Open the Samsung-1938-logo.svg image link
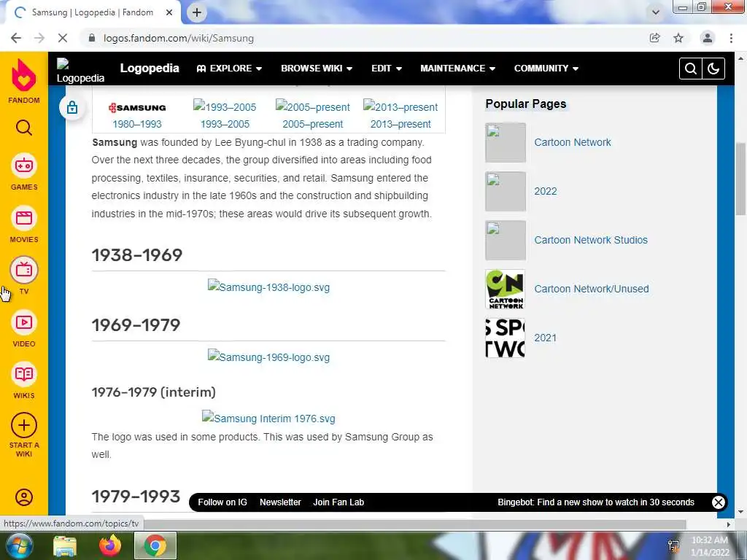The image size is (747, 560). pos(268,287)
